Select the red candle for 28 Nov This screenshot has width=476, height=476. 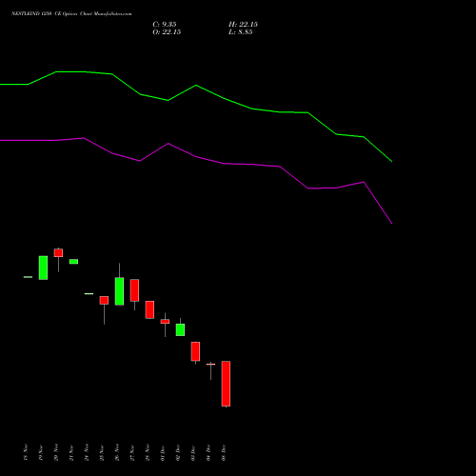pos(149,309)
